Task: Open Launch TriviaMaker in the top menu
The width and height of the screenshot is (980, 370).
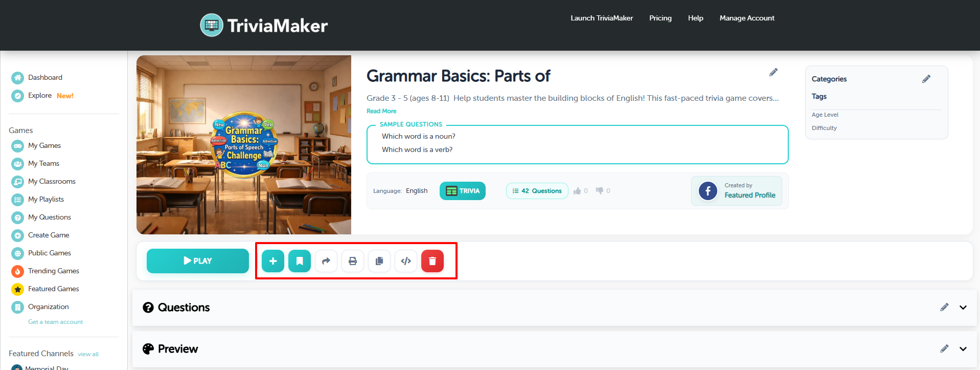Action: click(x=602, y=18)
